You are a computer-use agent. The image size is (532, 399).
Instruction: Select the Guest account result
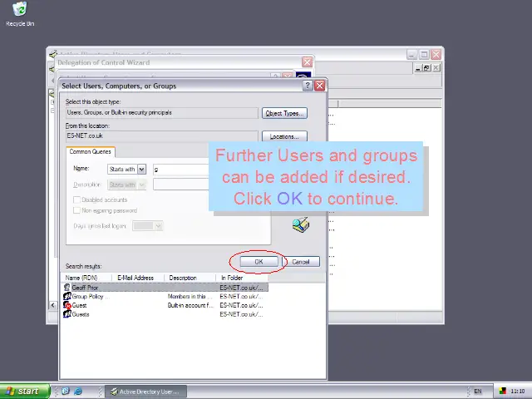(165, 305)
